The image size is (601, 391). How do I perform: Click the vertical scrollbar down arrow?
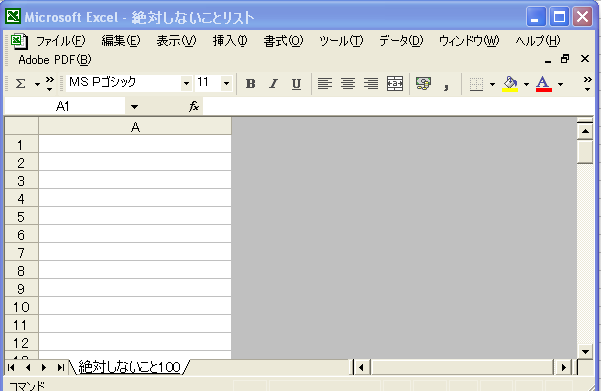point(585,351)
